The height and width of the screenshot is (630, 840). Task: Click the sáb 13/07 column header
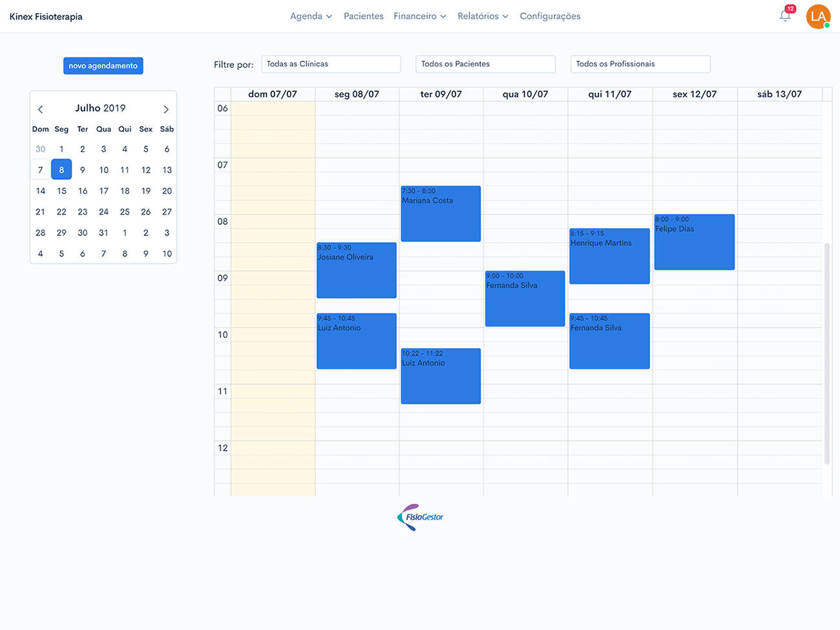pyautogui.click(x=779, y=94)
